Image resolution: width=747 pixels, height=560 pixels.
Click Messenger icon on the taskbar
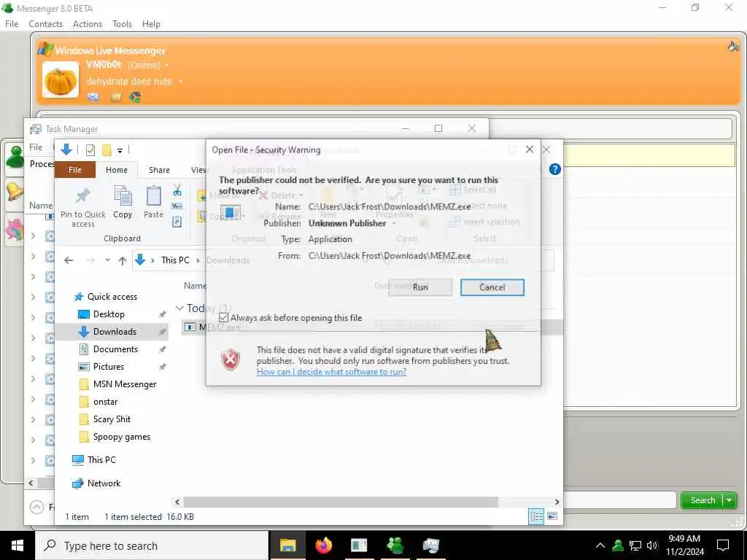(x=395, y=545)
